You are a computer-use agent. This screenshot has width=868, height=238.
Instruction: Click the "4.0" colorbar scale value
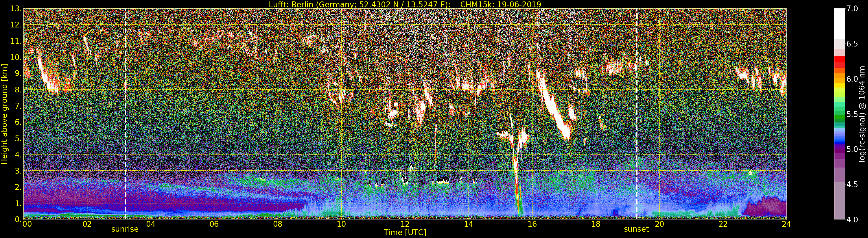[852, 220]
